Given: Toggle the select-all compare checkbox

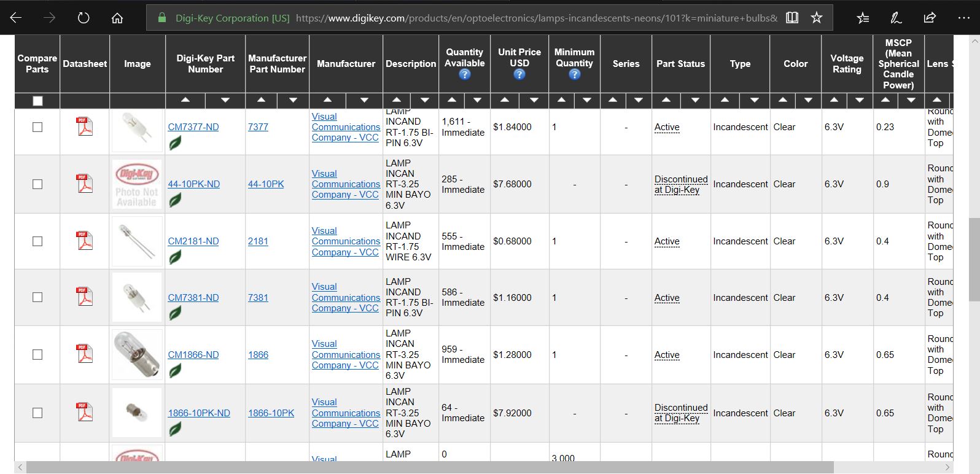Looking at the screenshot, I should (x=37, y=101).
